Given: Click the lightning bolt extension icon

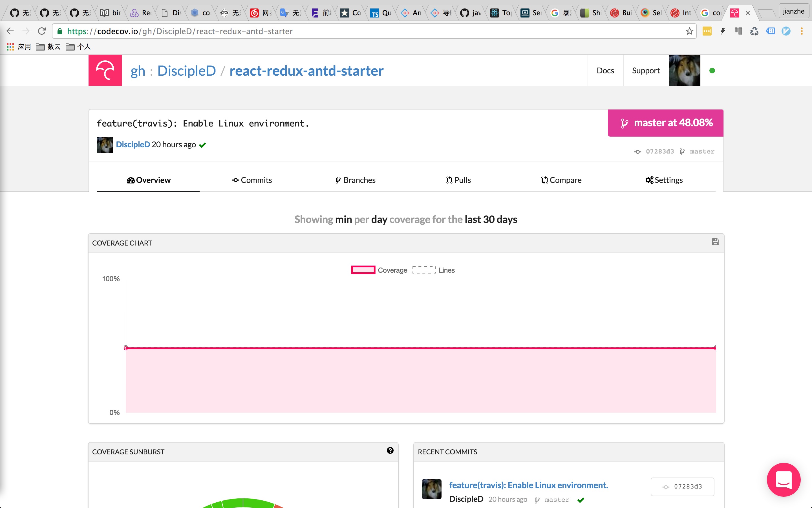Looking at the screenshot, I should [x=723, y=31].
